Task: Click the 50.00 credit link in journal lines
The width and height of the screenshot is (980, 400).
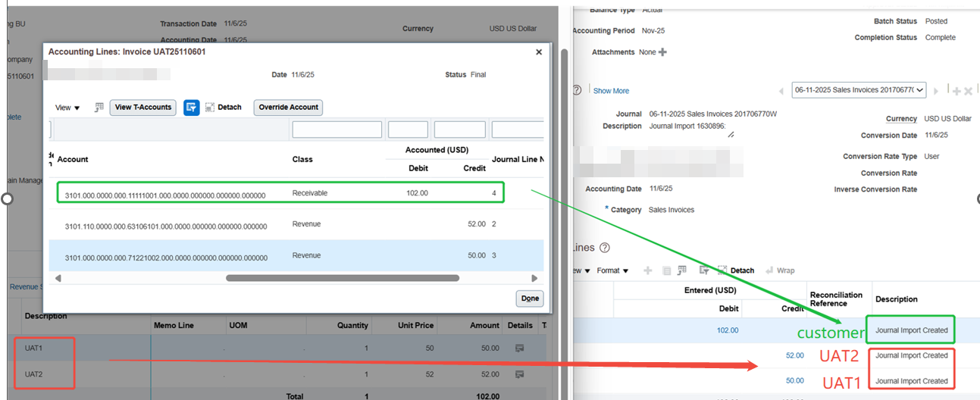Action: coord(795,381)
